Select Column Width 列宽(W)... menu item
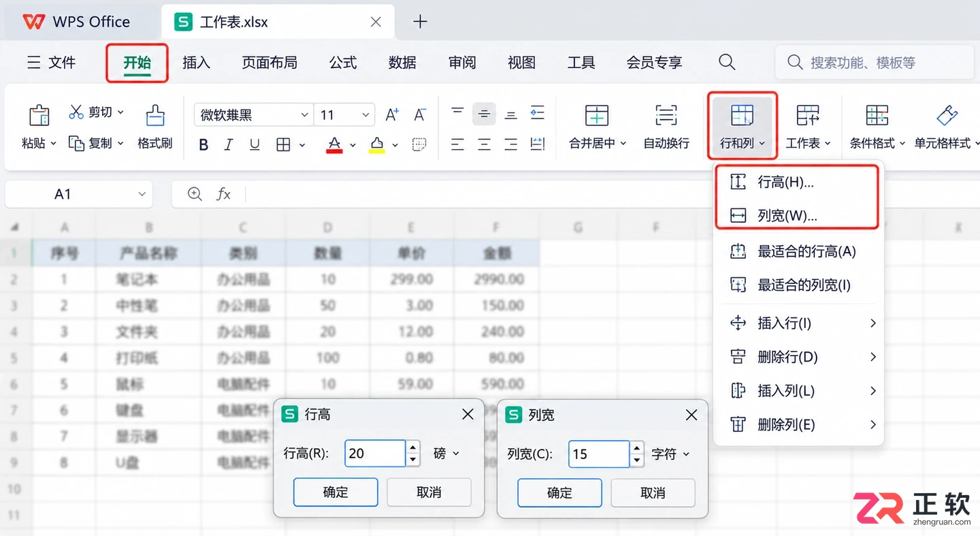The width and height of the screenshot is (980, 536). tap(798, 216)
